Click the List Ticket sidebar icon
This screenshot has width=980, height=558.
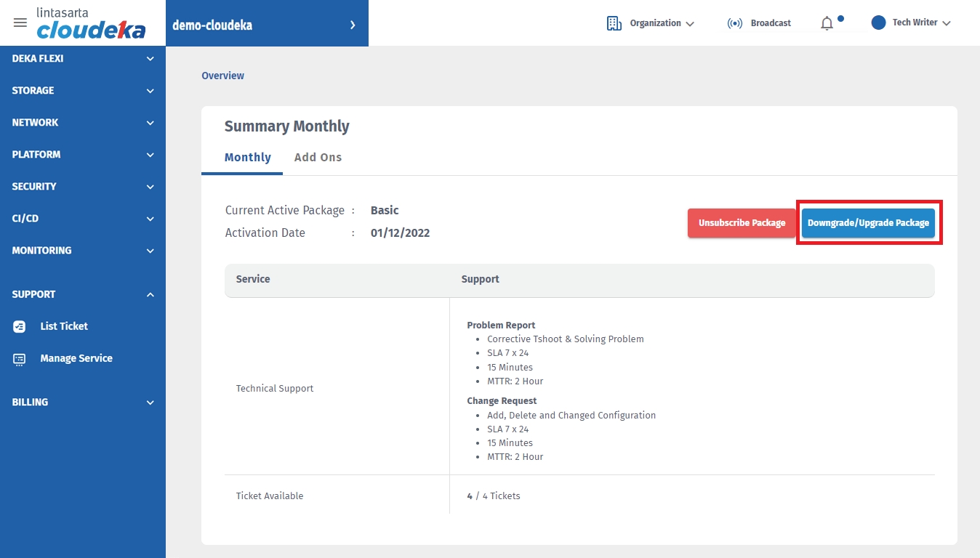tap(20, 327)
